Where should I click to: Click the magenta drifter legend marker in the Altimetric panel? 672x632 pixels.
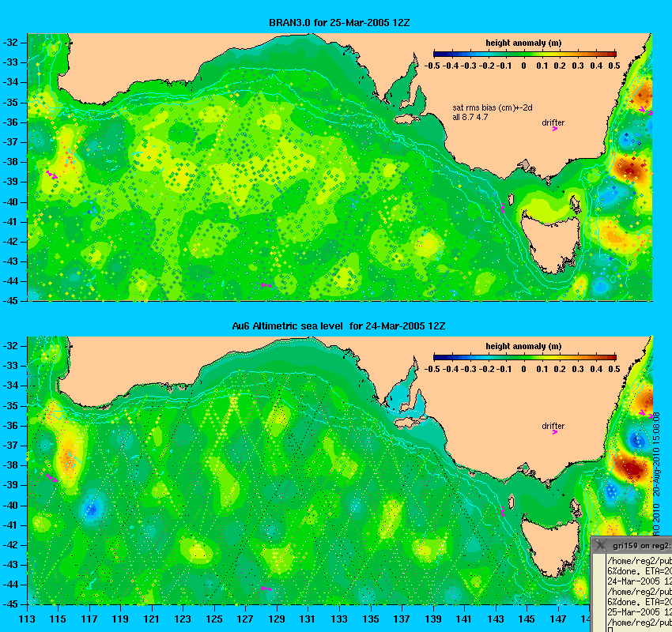554,432
